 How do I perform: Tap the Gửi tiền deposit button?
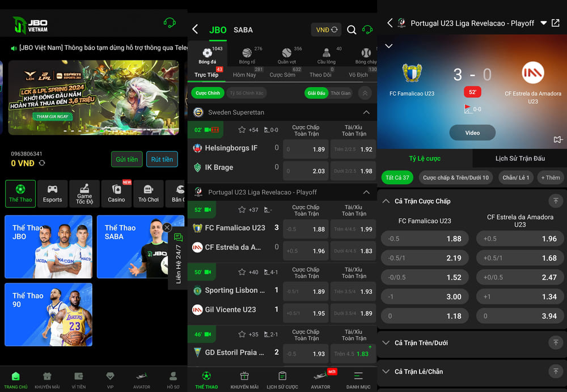(x=127, y=159)
